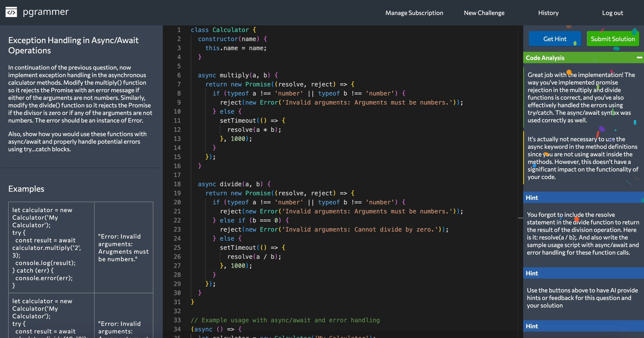Log out of pgrammer
This screenshot has height=338, width=644.
click(612, 13)
